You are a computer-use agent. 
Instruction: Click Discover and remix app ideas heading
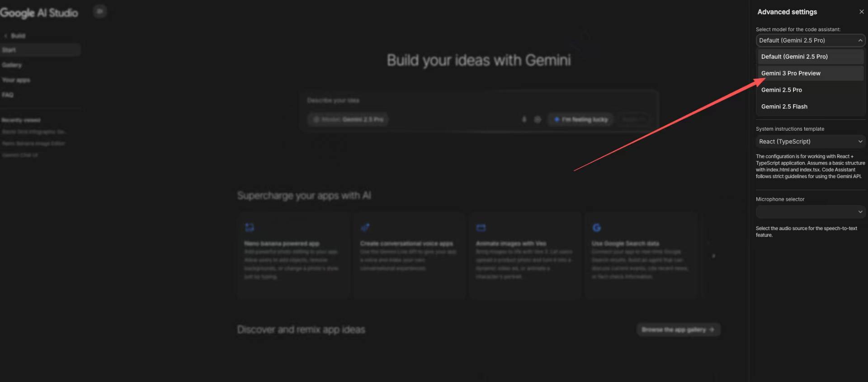point(301,330)
